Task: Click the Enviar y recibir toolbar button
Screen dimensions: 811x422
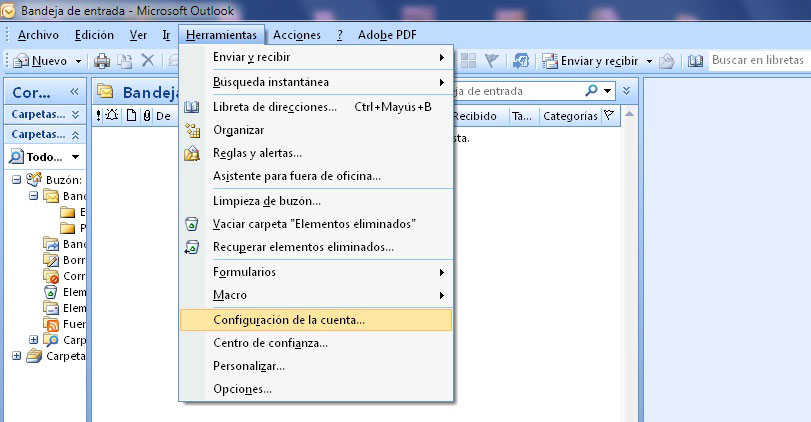Action: click(590, 61)
